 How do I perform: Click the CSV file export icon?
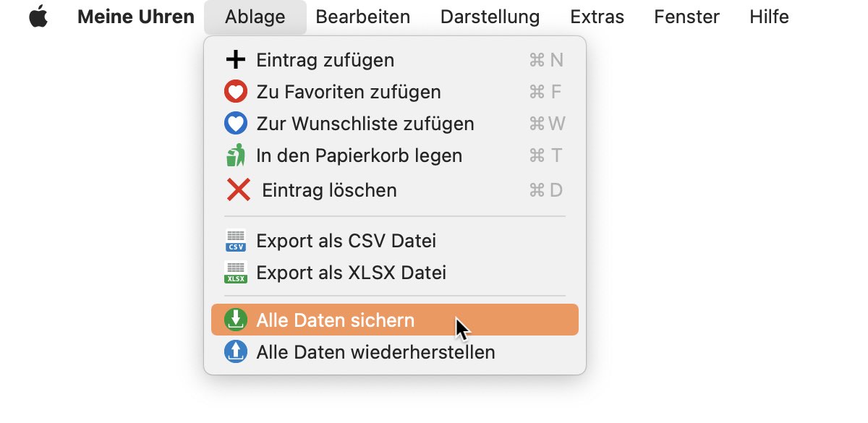click(236, 241)
